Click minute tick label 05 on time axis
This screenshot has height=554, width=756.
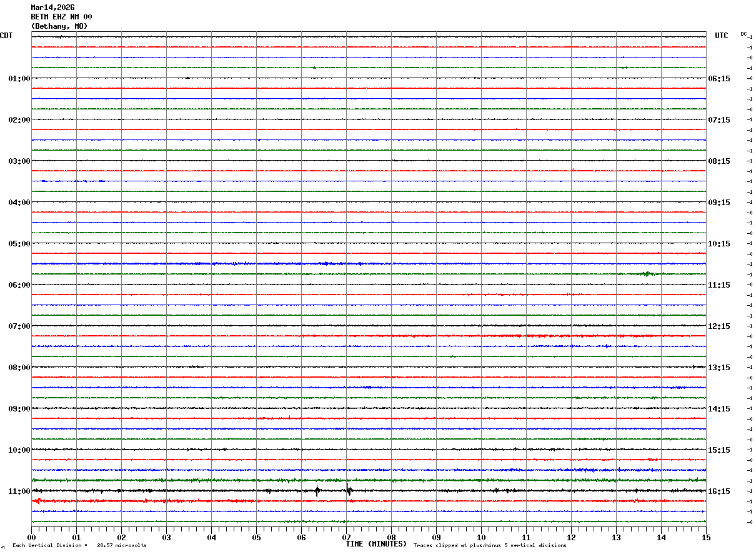point(256,537)
